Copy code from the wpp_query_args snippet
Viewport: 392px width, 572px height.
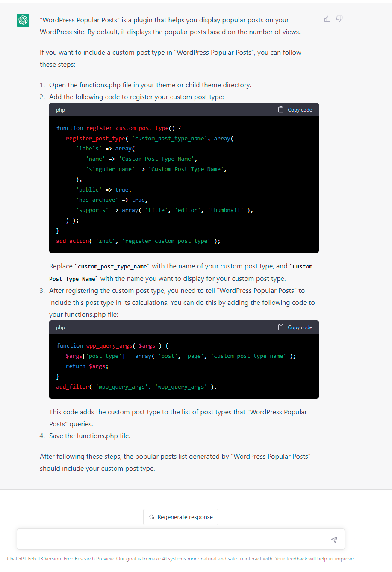294,327
